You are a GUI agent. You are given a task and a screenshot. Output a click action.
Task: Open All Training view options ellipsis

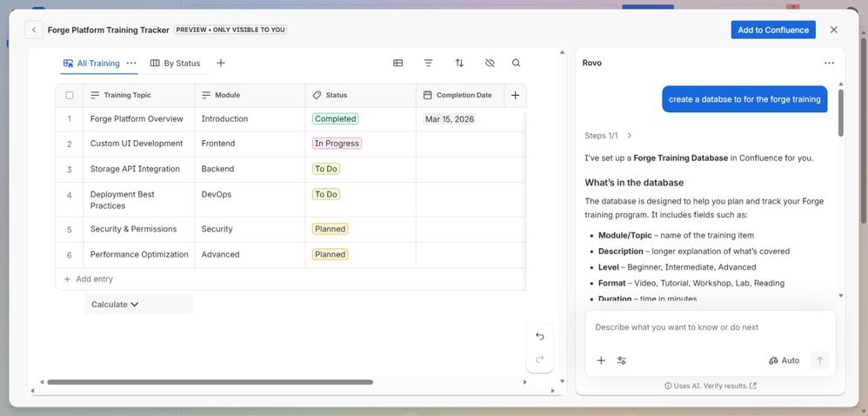point(131,64)
